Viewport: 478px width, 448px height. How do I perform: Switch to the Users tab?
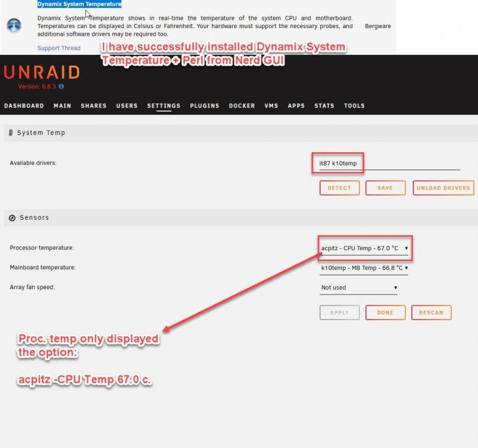(127, 106)
